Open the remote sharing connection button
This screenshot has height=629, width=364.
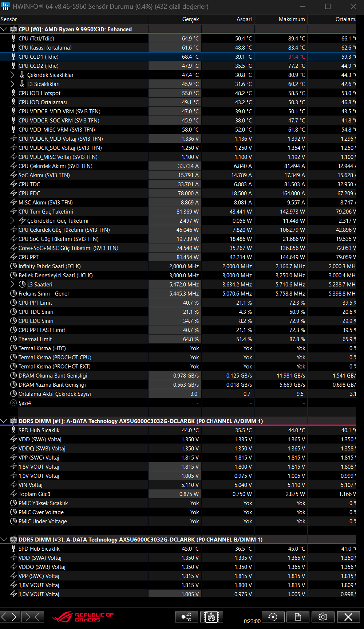click(x=186, y=617)
